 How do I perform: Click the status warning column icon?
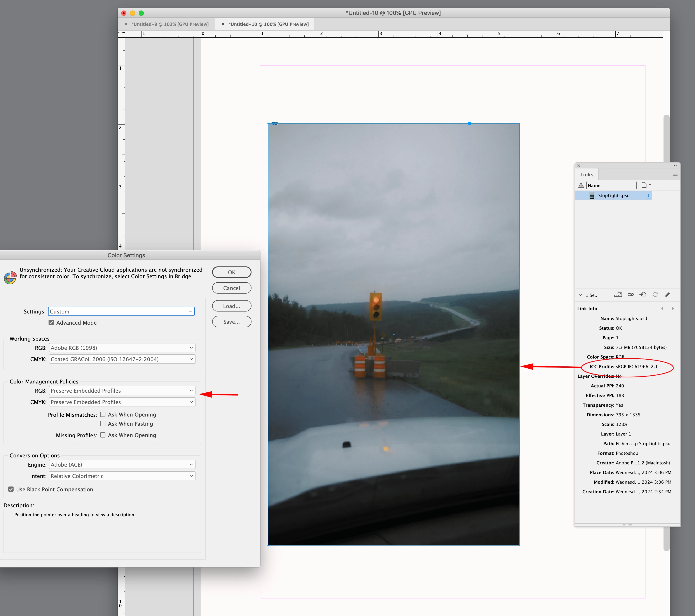[581, 185]
